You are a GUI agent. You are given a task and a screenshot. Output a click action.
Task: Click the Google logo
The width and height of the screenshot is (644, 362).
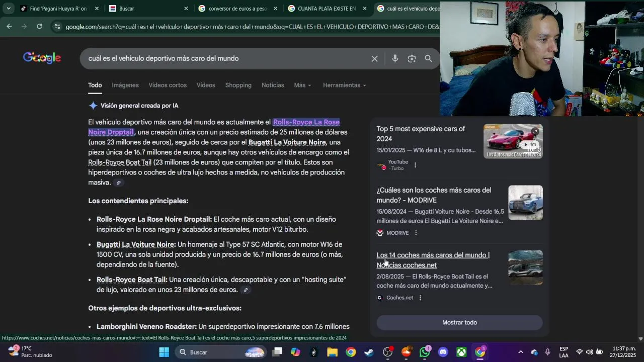42,58
